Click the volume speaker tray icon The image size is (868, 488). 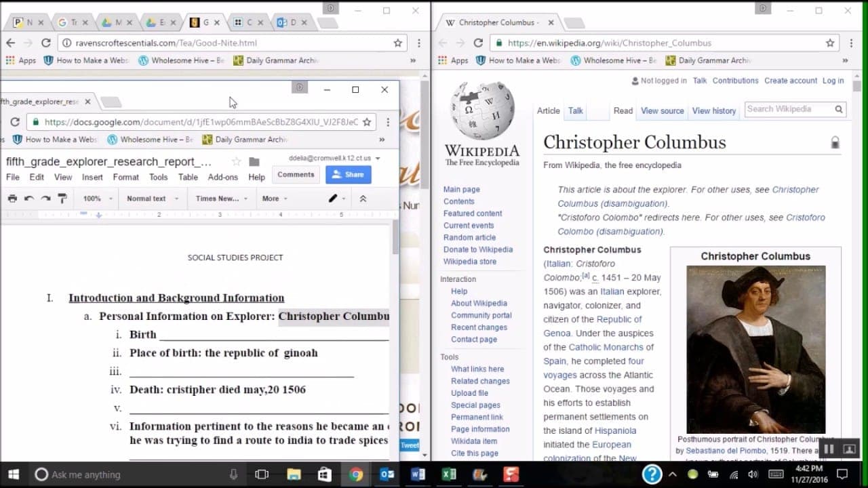[x=753, y=474]
